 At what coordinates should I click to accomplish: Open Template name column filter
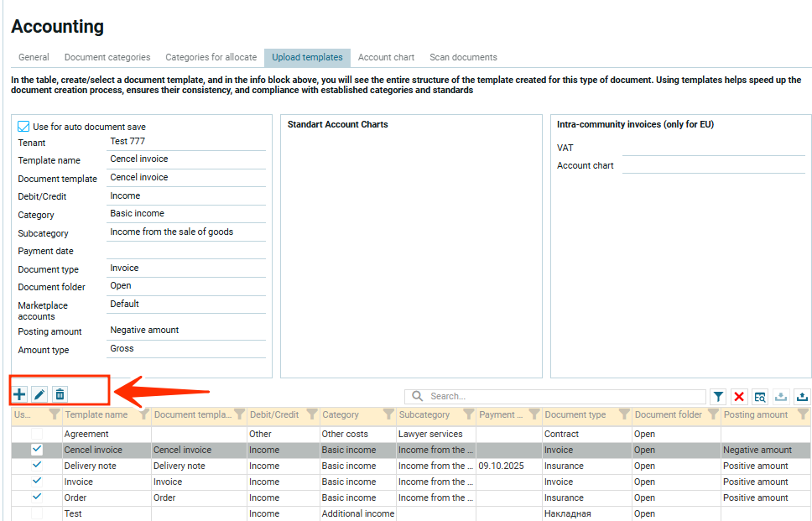pos(143,414)
